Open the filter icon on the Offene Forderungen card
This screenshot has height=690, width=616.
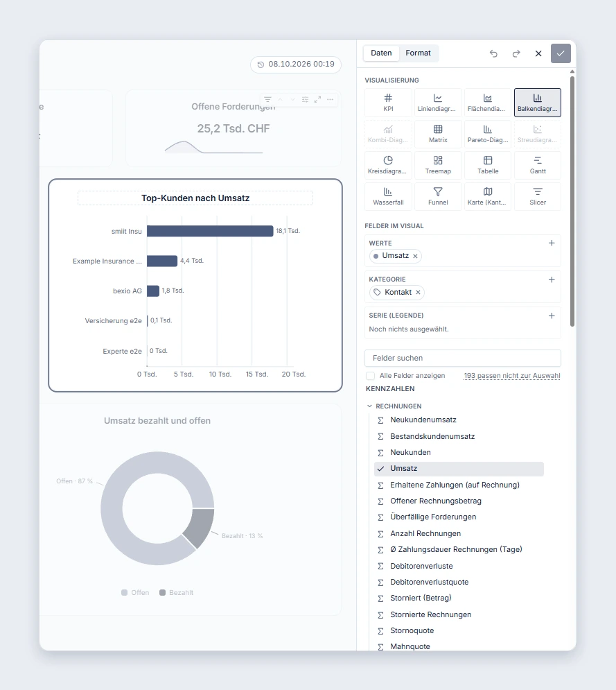pyautogui.click(x=267, y=99)
